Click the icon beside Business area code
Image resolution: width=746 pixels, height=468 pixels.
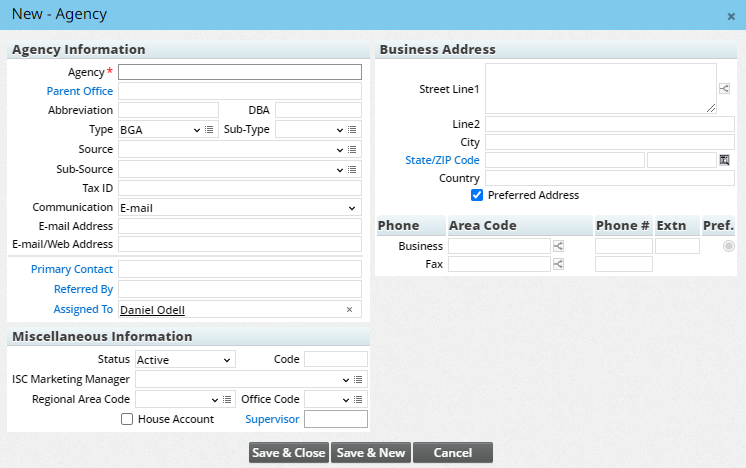(x=558, y=246)
